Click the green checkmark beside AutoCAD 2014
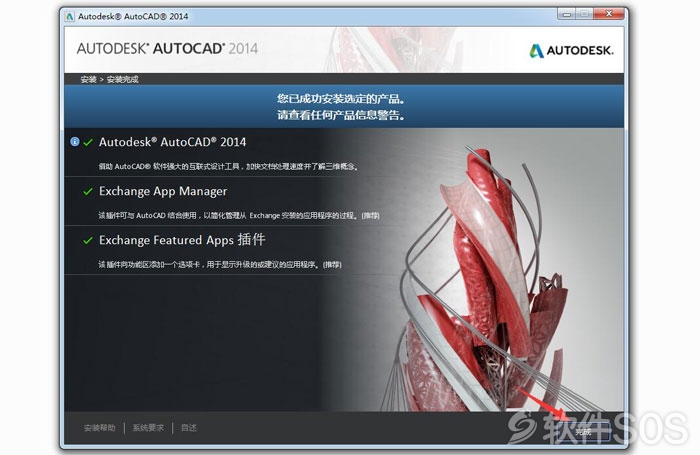The width and height of the screenshot is (700, 455). (88, 142)
